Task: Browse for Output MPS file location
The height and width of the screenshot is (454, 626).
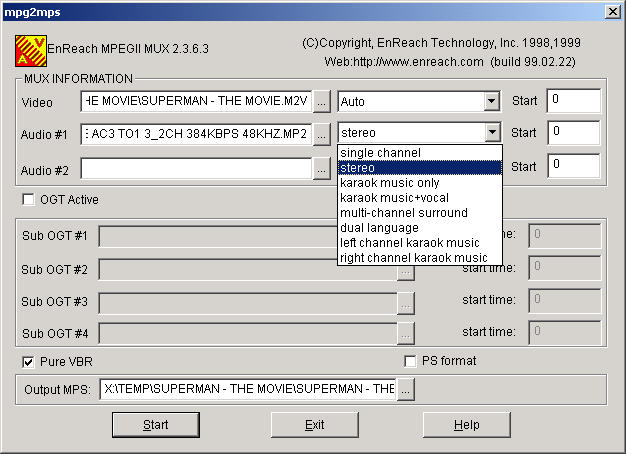Action: pyautogui.click(x=405, y=389)
